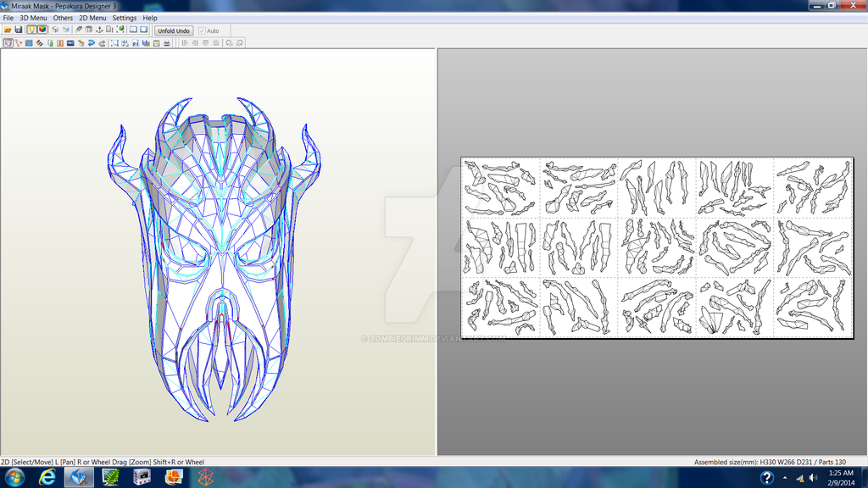Toggle the colored cube texture display button

point(42,30)
